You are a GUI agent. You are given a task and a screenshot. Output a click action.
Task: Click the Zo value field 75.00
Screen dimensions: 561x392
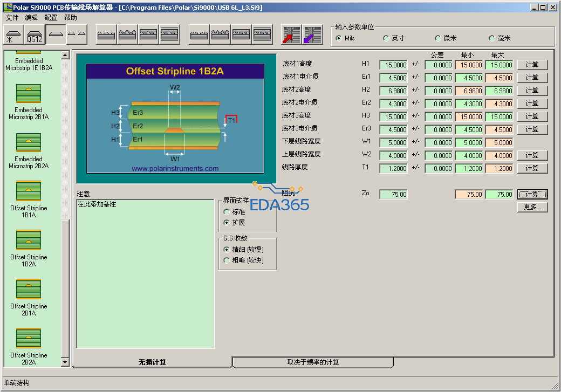[x=393, y=195]
